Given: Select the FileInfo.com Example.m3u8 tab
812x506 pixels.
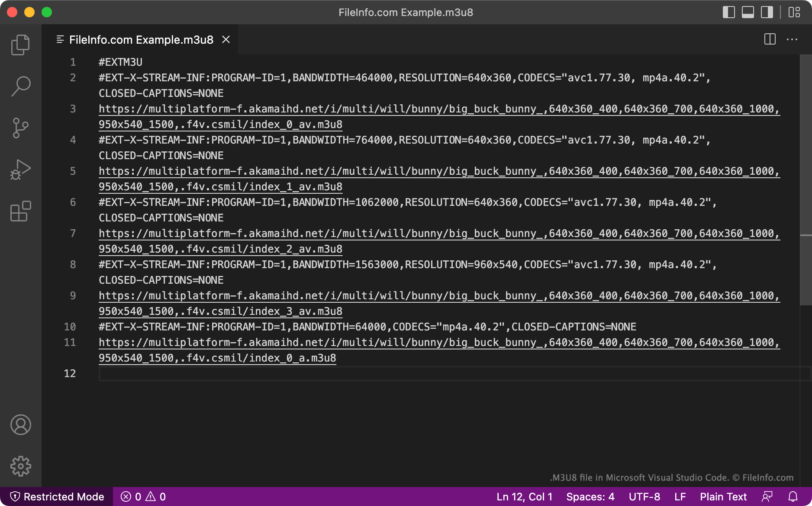Looking at the screenshot, I should point(141,39).
